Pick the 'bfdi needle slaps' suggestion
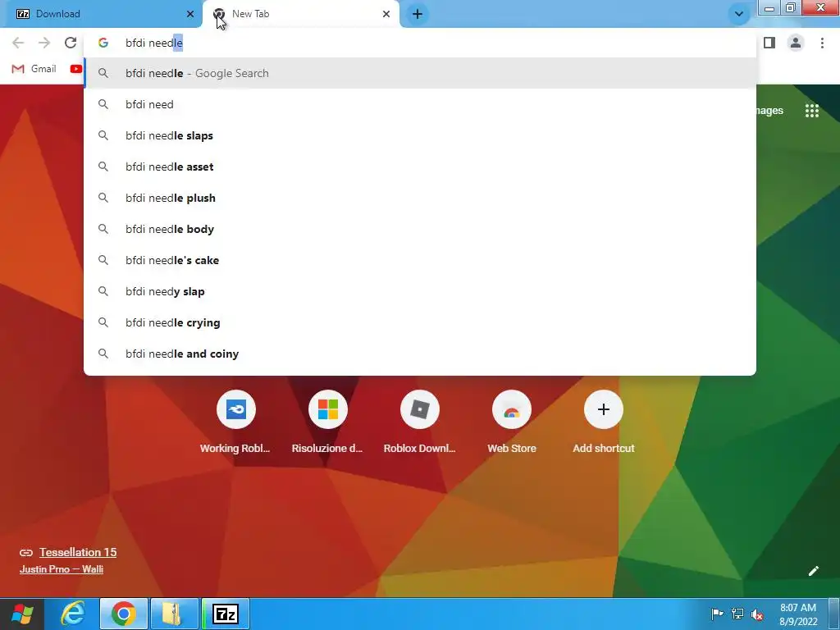Screen dimensions: 840x630 point(420,135)
